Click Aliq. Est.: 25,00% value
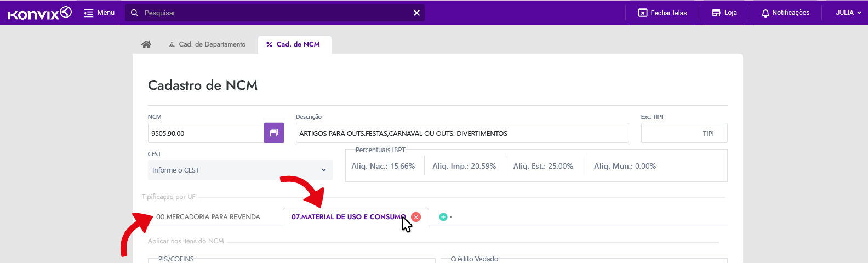 (543, 166)
